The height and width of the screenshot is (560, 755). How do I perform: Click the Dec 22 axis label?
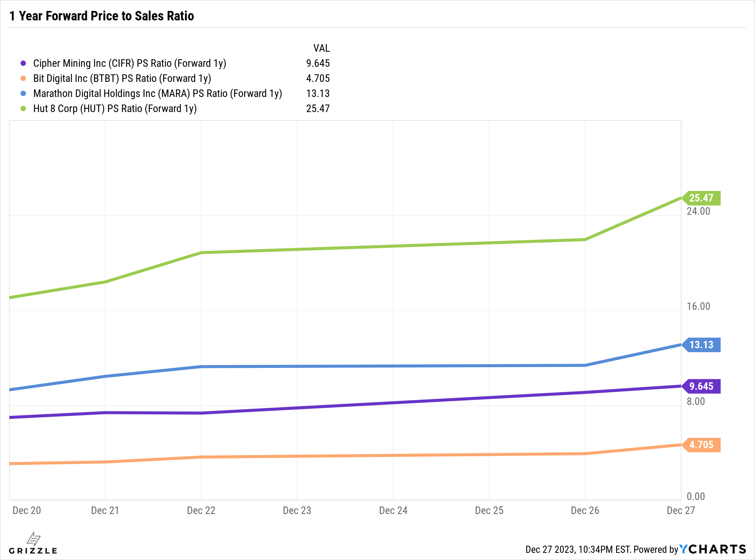coord(201,511)
